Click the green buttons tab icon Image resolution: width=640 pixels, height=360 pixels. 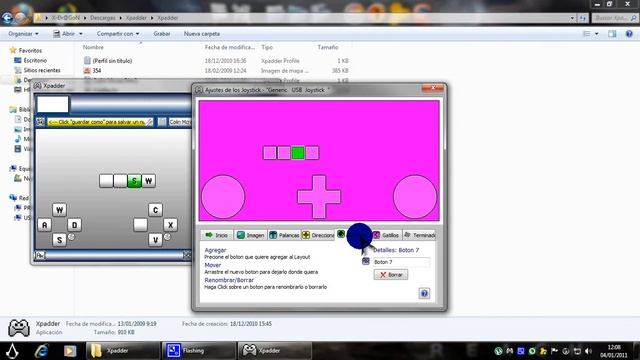341,234
